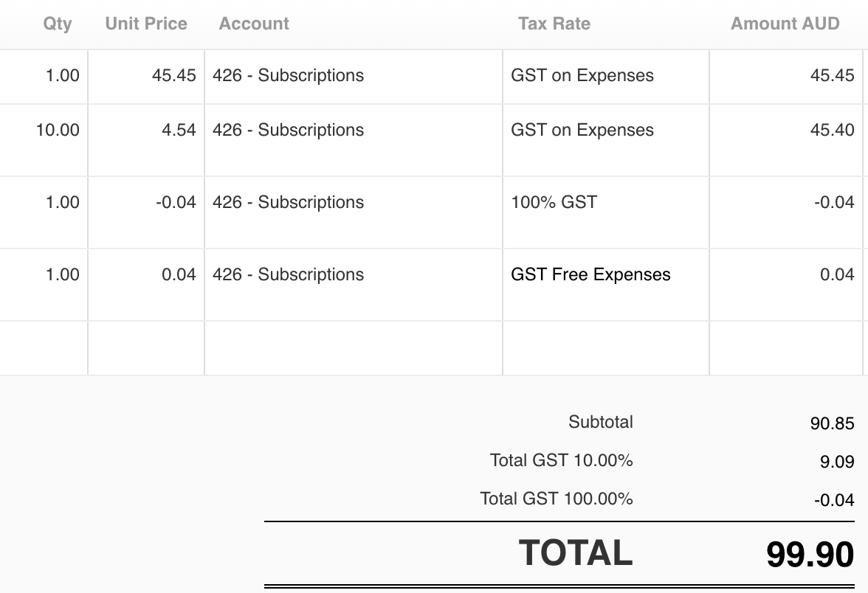Click the Qty column header

(58, 24)
